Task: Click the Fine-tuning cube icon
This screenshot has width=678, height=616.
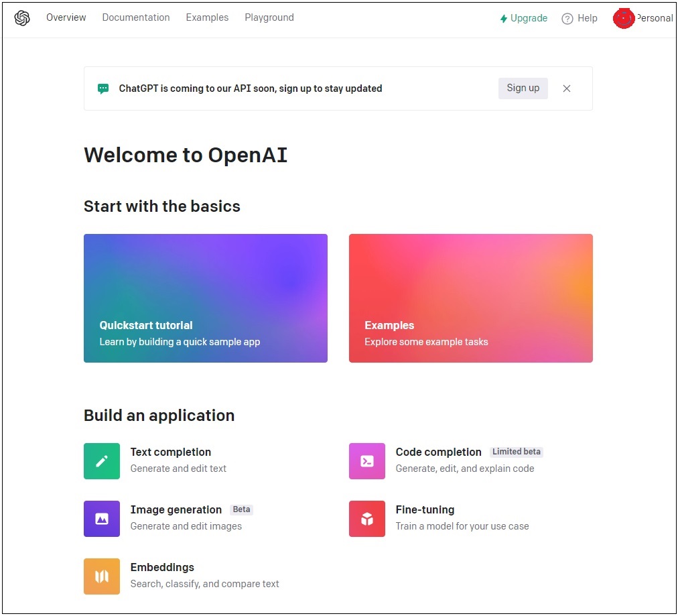Action: coord(366,519)
